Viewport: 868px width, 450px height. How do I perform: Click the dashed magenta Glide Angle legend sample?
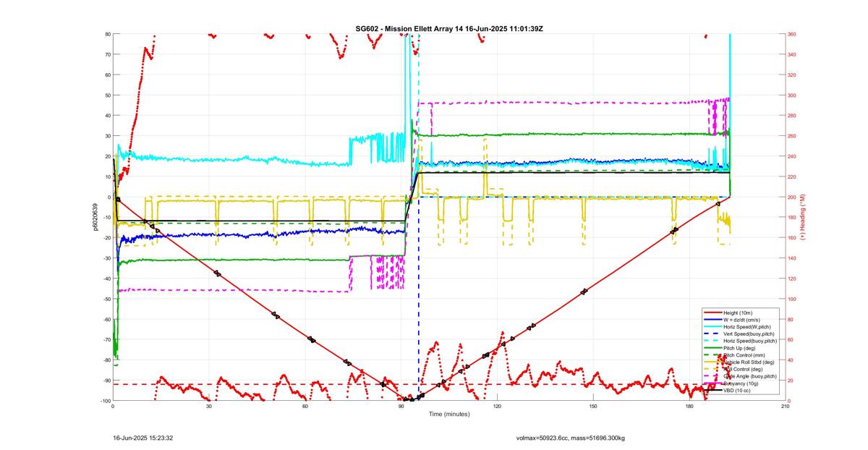tap(712, 376)
